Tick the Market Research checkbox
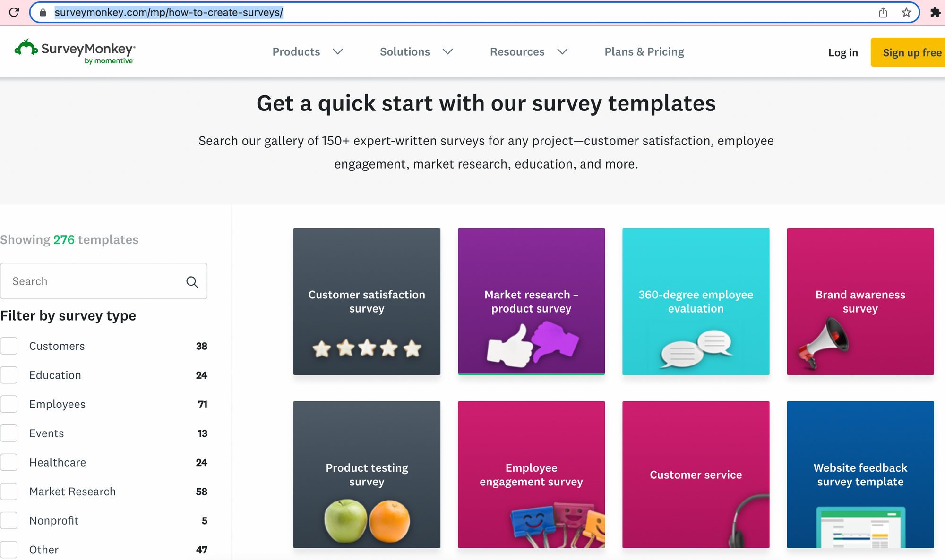The height and width of the screenshot is (560, 945). pyautogui.click(x=9, y=492)
